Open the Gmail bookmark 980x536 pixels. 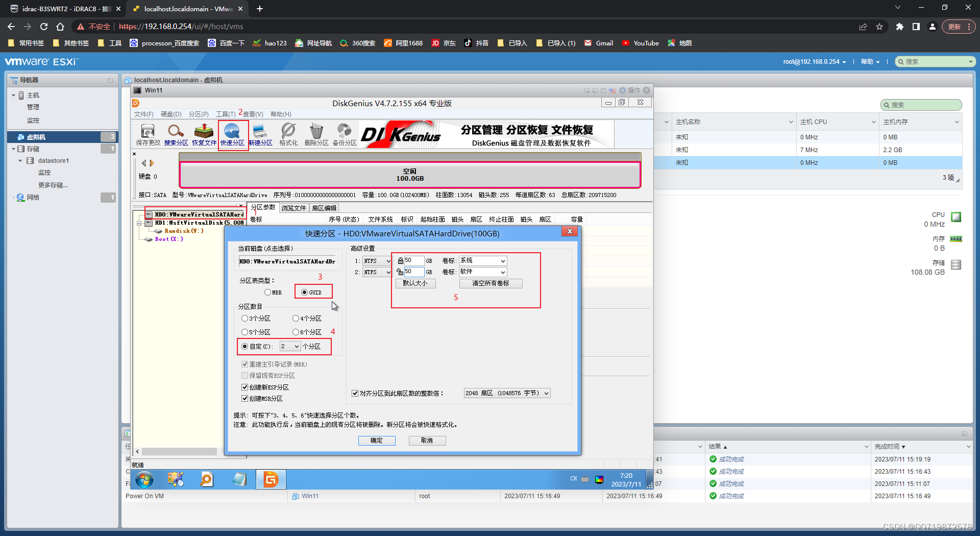click(599, 43)
